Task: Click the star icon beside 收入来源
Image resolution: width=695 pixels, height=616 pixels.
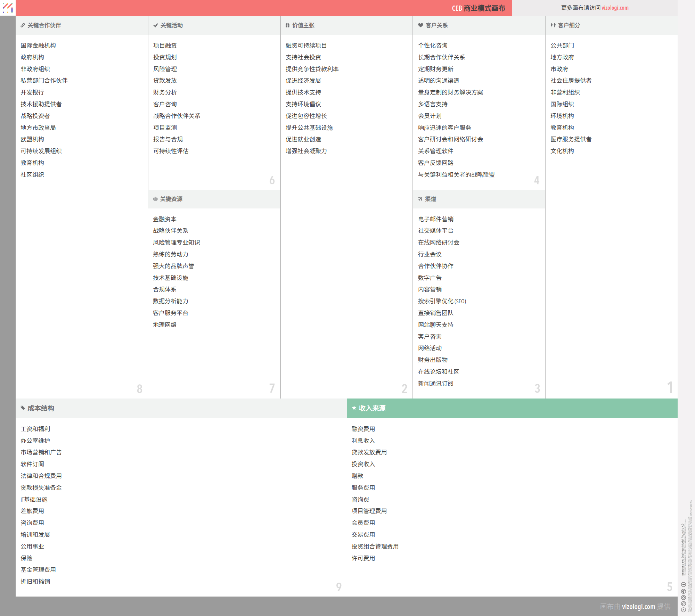Action: click(x=354, y=408)
